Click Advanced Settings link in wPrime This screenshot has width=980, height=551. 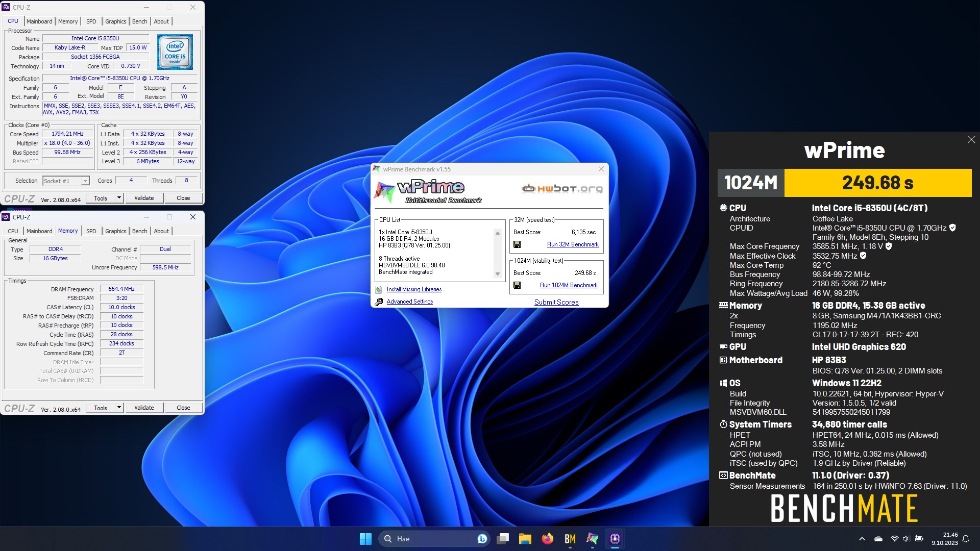pos(410,302)
